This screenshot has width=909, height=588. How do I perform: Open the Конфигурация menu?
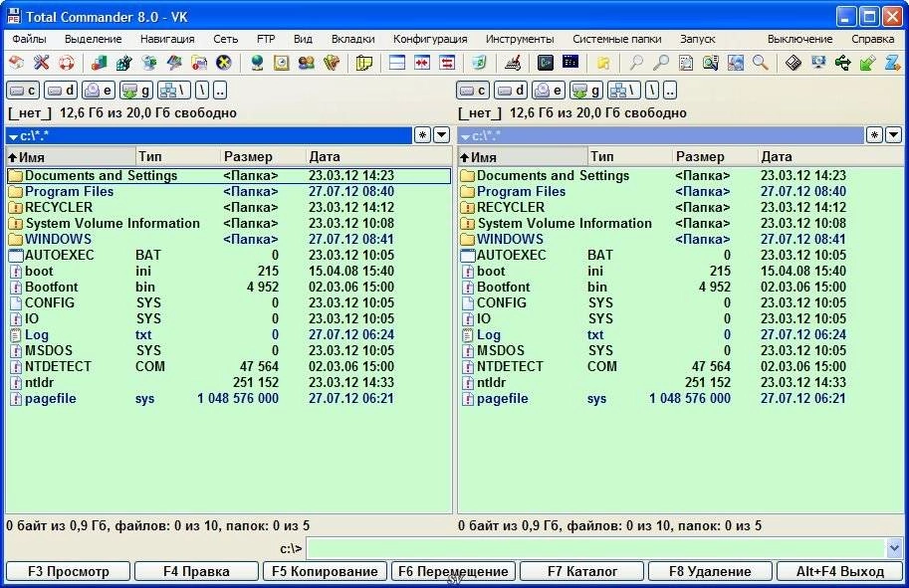(x=430, y=39)
